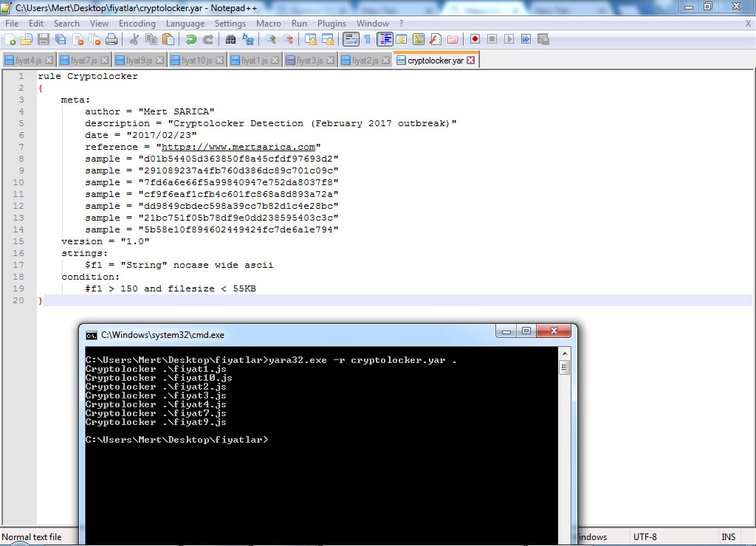The width and height of the screenshot is (756, 546).
Task: Click the Close All documents icon
Action: 94,40
